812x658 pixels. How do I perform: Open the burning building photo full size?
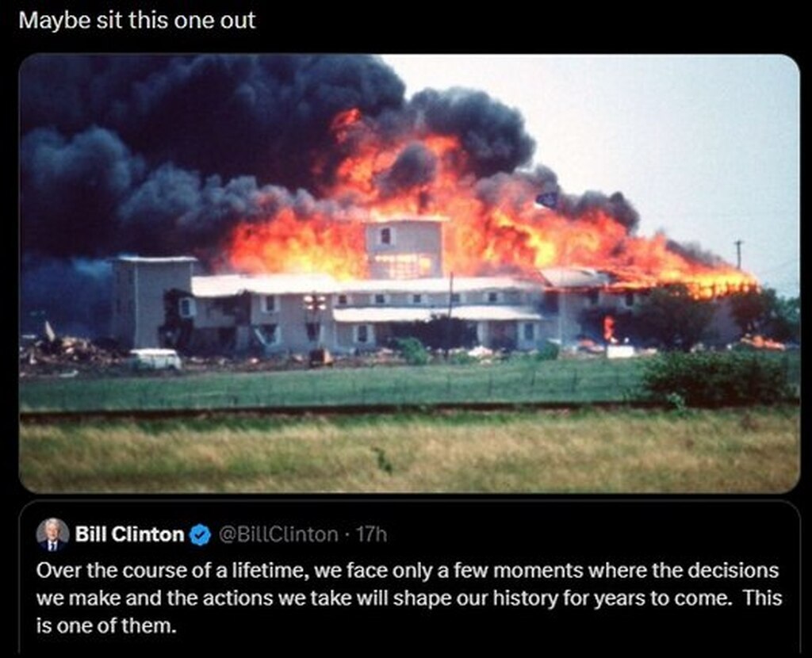click(409, 274)
